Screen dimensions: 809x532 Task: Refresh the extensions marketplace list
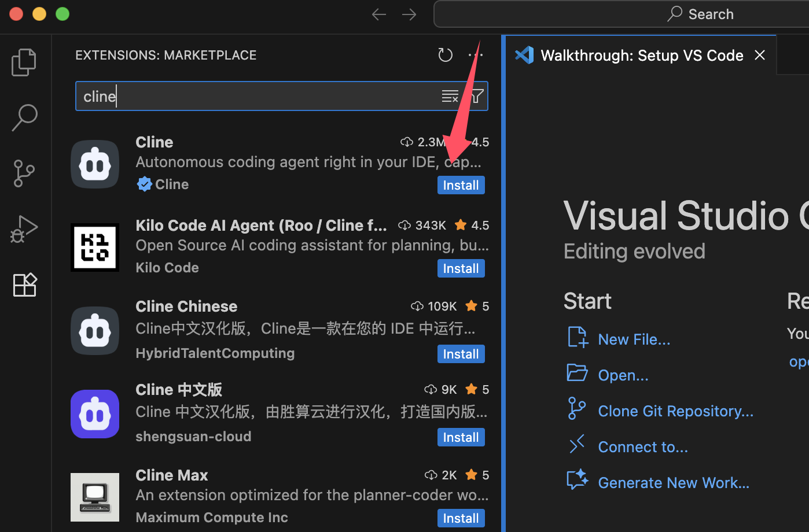pos(445,55)
